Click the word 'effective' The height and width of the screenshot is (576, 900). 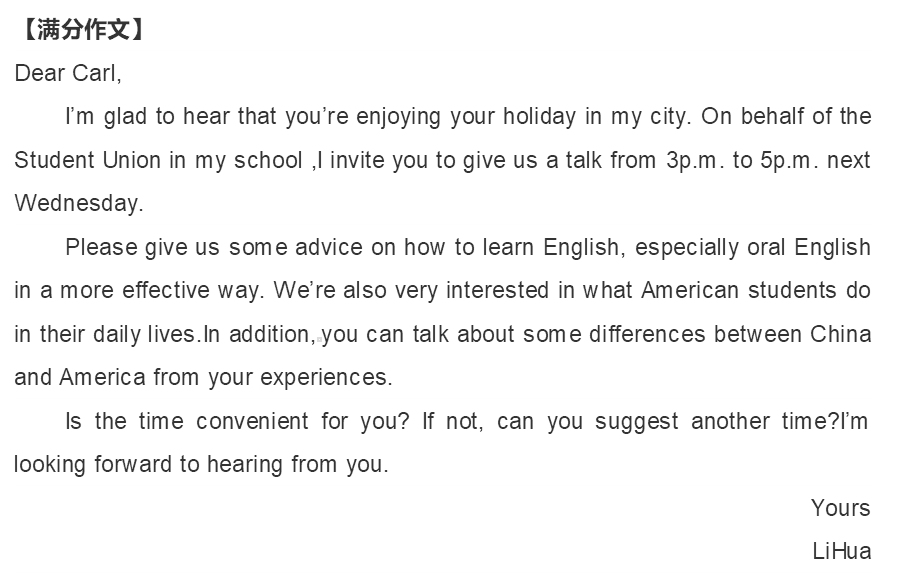(x=166, y=290)
